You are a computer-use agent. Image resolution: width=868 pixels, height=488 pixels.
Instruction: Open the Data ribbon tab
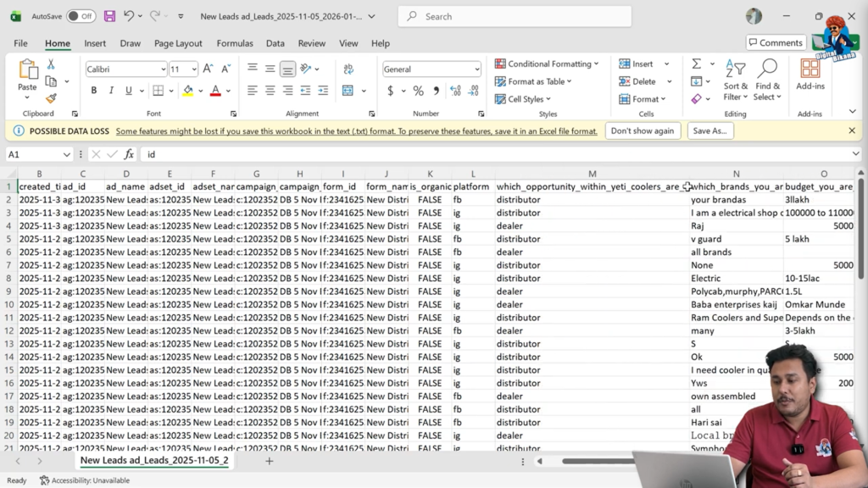(275, 43)
